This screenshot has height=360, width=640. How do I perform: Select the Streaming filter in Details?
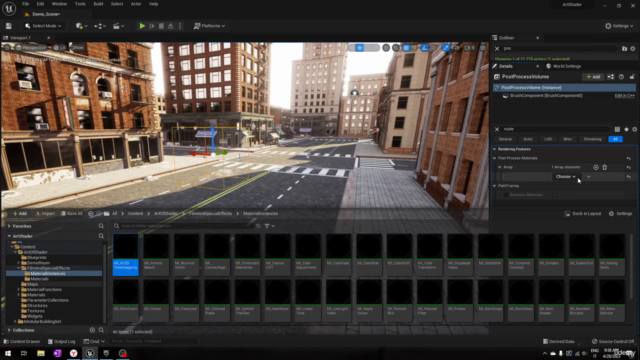point(592,139)
